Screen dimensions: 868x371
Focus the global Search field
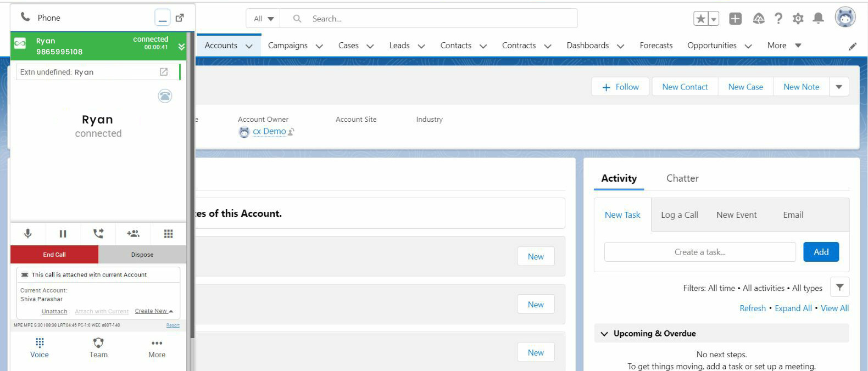coord(429,19)
